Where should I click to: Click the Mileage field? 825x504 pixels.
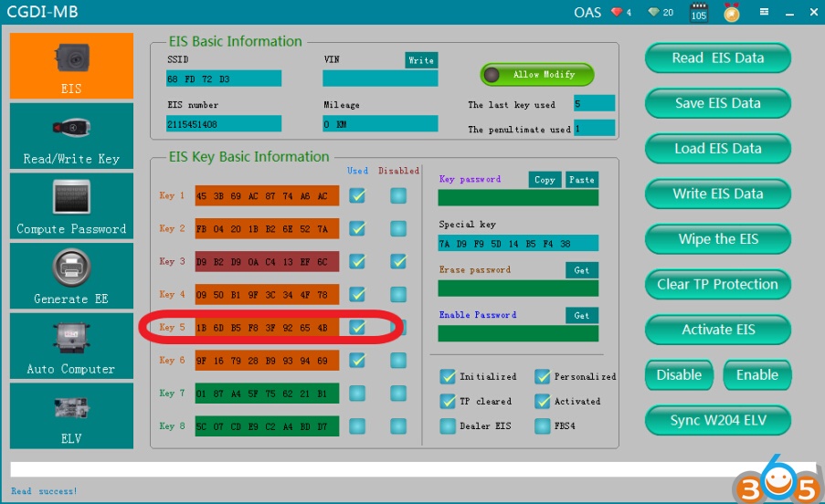pyautogui.click(x=380, y=124)
